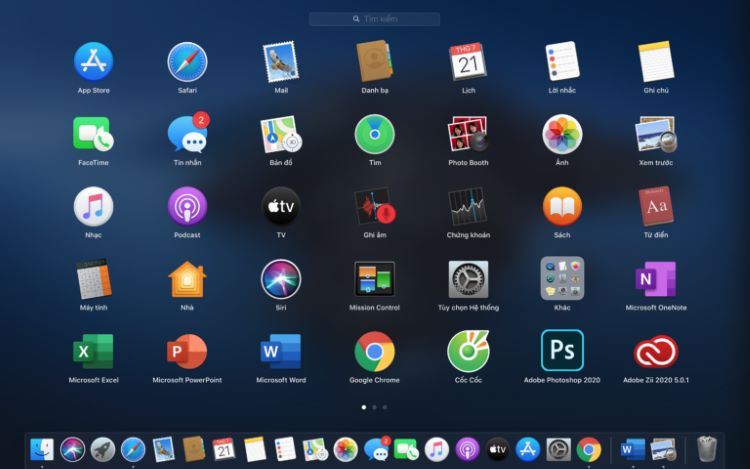Open Music icon in the Dock
This screenshot has width=750, height=469.
(436, 450)
